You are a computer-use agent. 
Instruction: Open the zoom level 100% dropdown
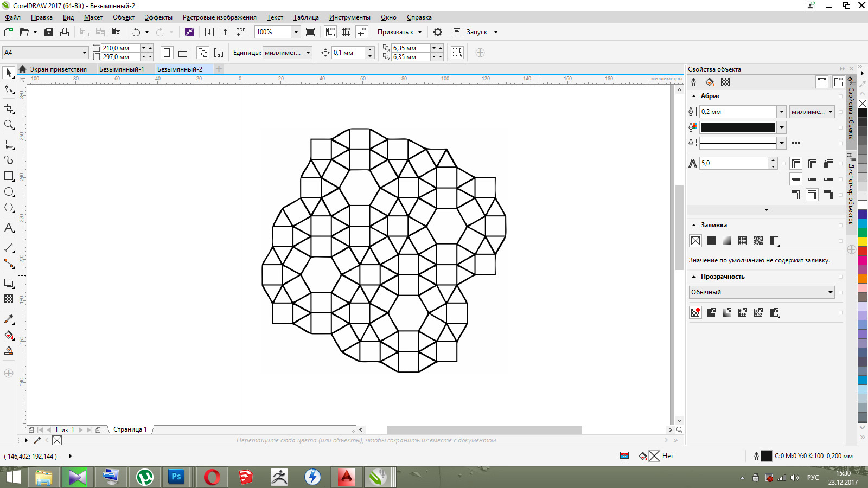coord(296,32)
